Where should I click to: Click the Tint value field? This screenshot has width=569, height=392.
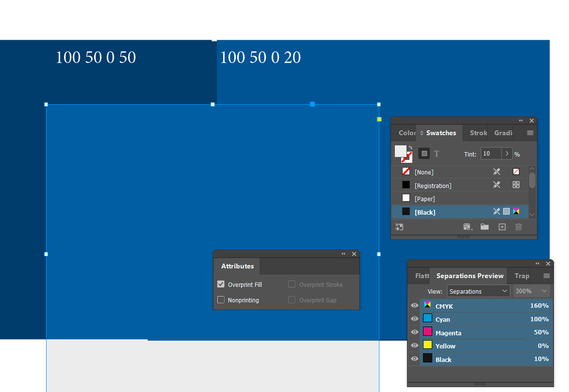click(491, 154)
